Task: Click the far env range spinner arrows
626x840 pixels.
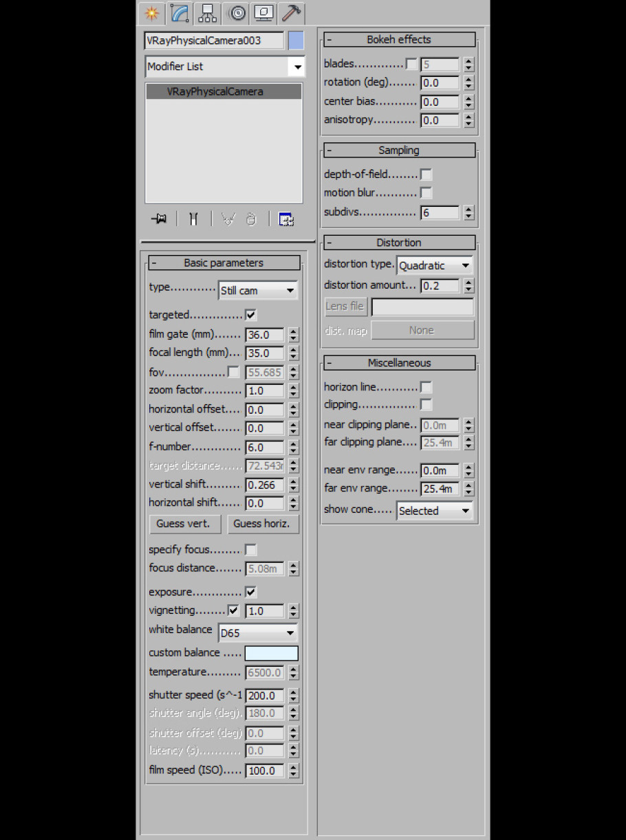Action: pos(469,489)
